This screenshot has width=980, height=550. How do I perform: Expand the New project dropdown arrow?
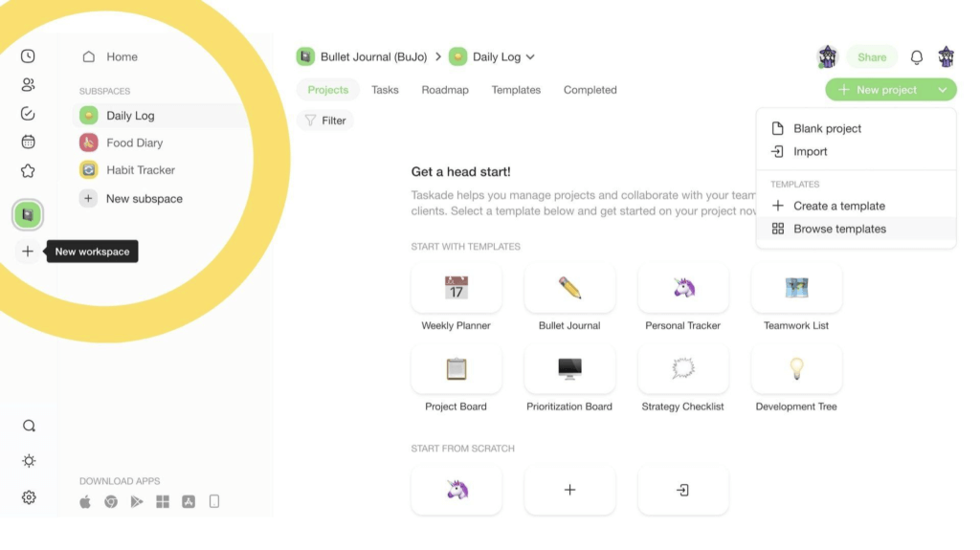click(943, 90)
